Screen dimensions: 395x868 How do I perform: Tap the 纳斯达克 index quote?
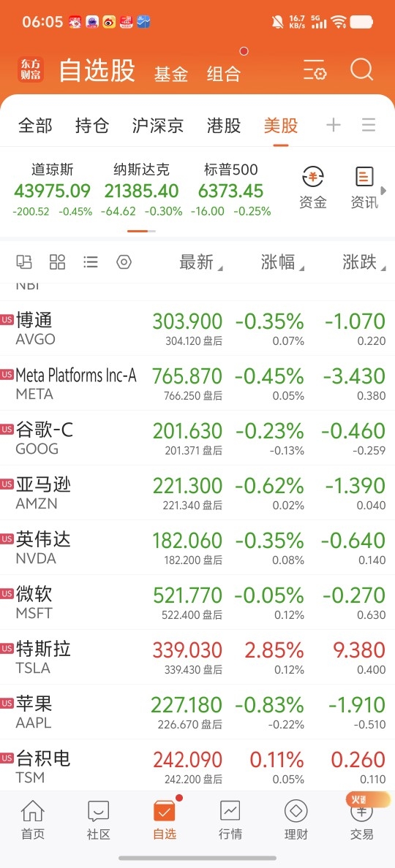click(x=141, y=190)
